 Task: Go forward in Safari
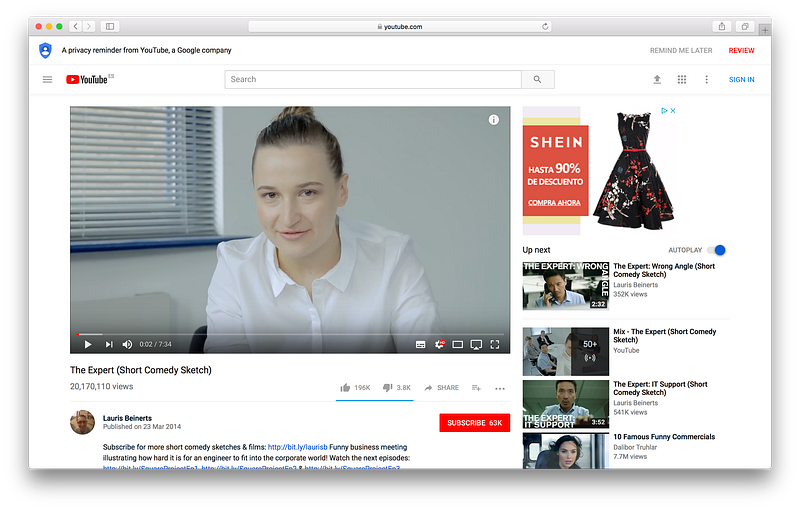[89, 27]
